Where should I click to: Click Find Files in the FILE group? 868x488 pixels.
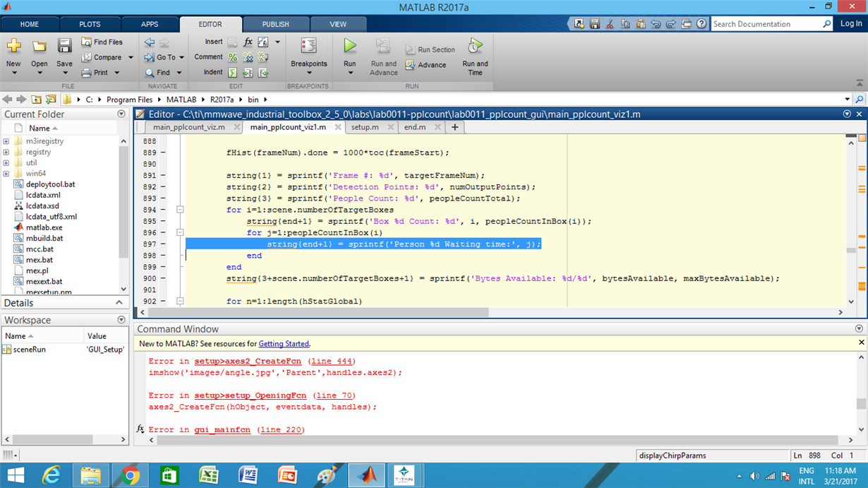[x=102, y=42]
